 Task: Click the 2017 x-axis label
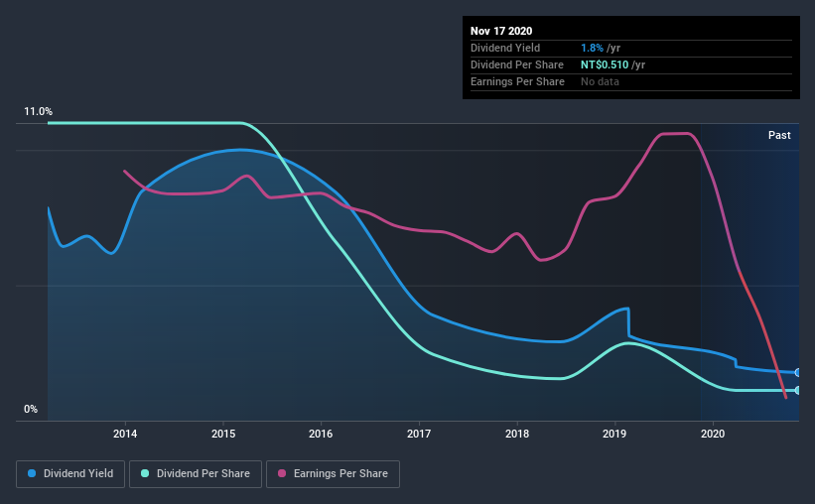pyautogui.click(x=419, y=434)
